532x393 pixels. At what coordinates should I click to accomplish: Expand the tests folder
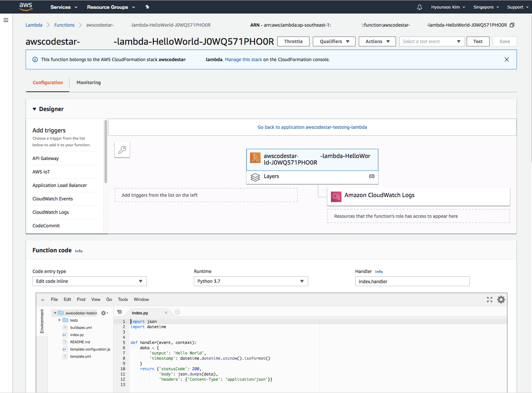tap(59, 320)
